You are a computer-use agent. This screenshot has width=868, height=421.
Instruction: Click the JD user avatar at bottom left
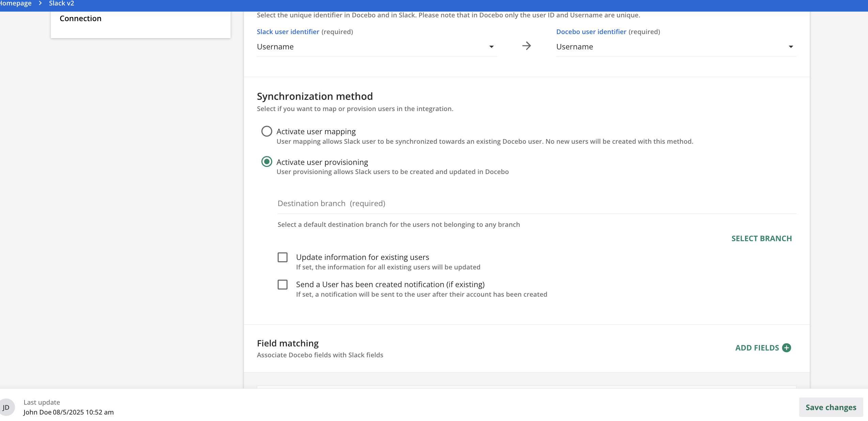(6, 407)
